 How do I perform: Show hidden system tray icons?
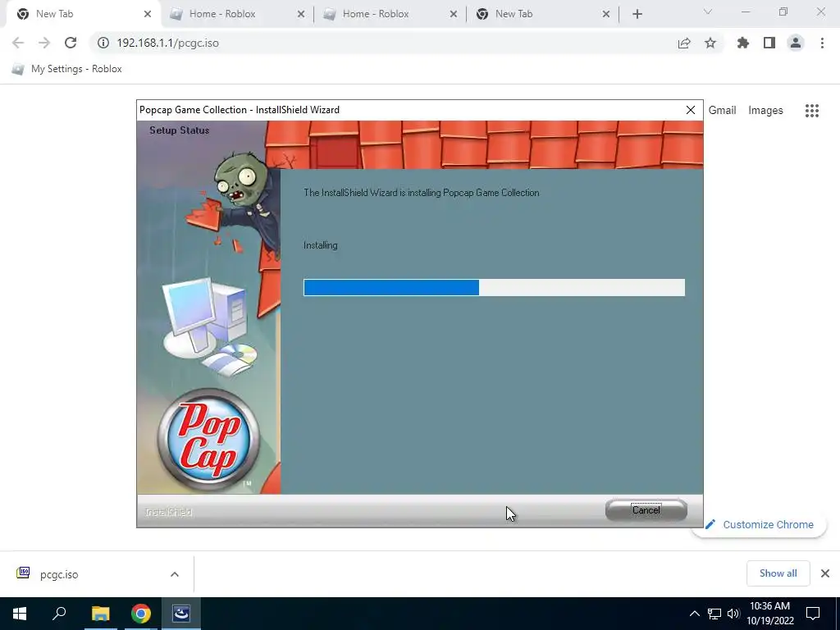point(694,614)
